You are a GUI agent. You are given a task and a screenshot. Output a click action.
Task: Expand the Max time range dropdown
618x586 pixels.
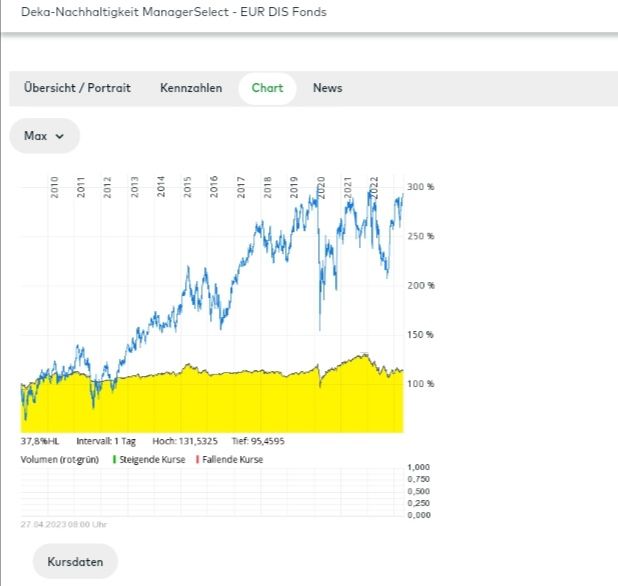coord(44,136)
